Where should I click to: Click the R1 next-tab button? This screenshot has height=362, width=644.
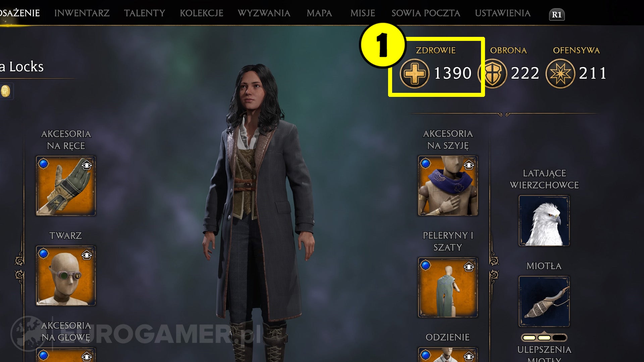click(x=557, y=14)
